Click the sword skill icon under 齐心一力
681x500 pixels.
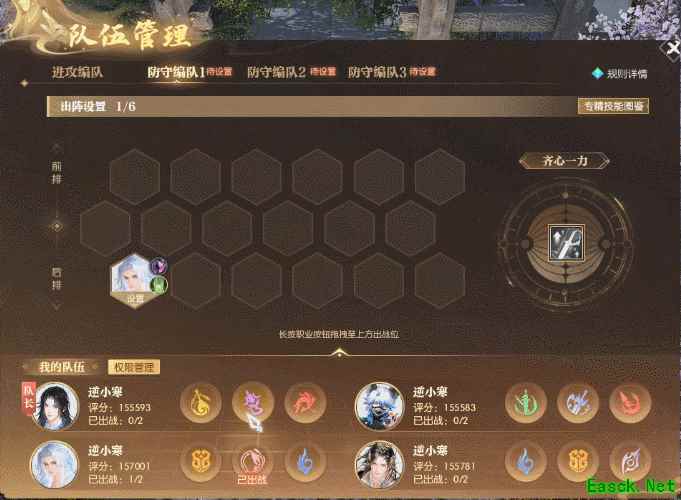click(x=566, y=243)
